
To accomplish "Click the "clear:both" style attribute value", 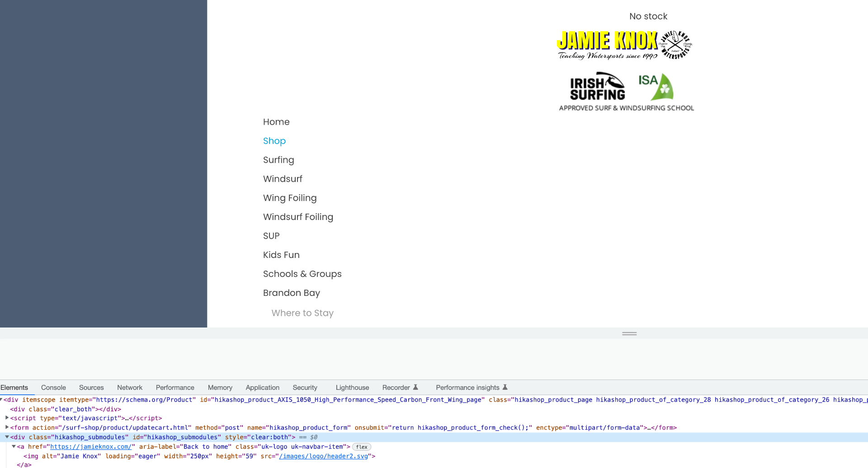I will tap(270, 437).
